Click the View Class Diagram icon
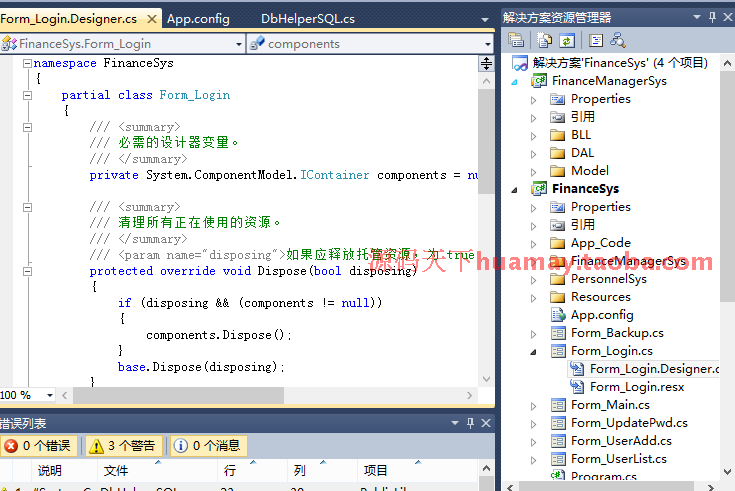 pyautogui.click(x=618, y=41)
